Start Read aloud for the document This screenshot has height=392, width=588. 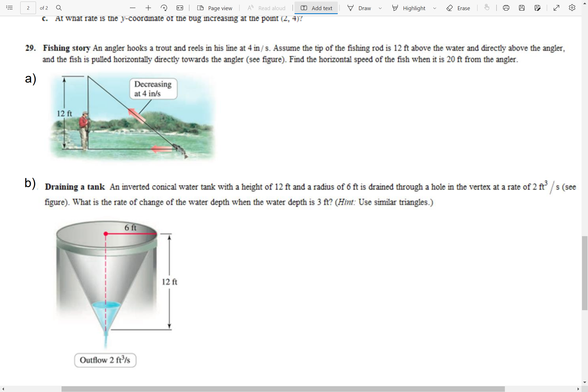coord(266,8)
